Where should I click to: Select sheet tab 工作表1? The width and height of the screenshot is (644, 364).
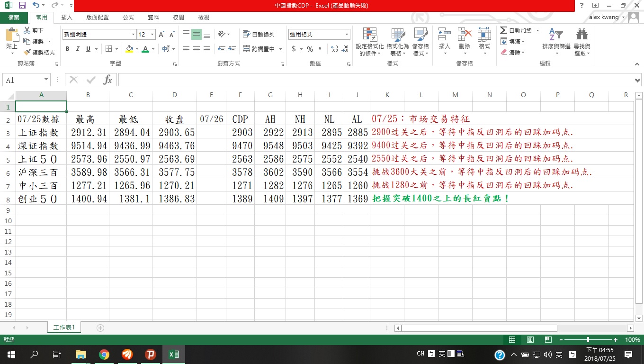click(x=64, y=328)
